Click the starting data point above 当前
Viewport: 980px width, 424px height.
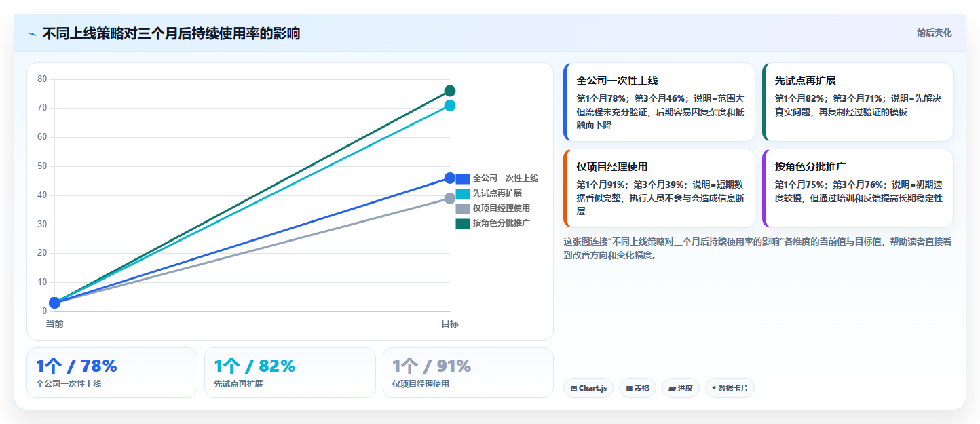pyautogui.click(x=54, y=303)
